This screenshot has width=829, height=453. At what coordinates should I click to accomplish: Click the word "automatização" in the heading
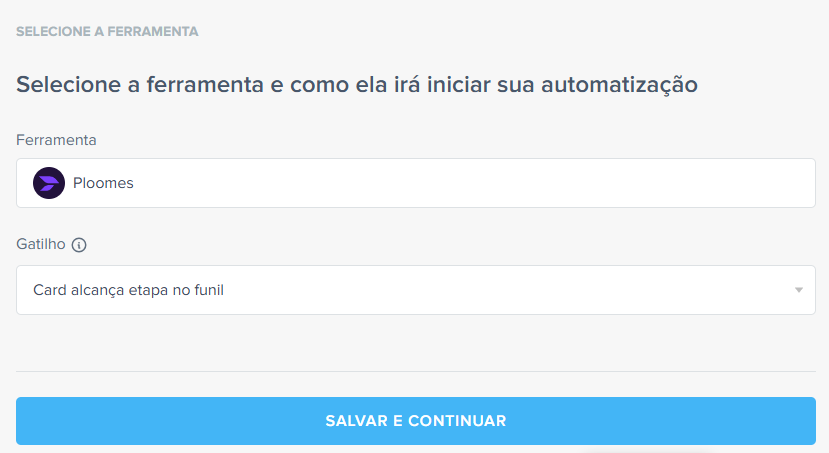(618, 84)
